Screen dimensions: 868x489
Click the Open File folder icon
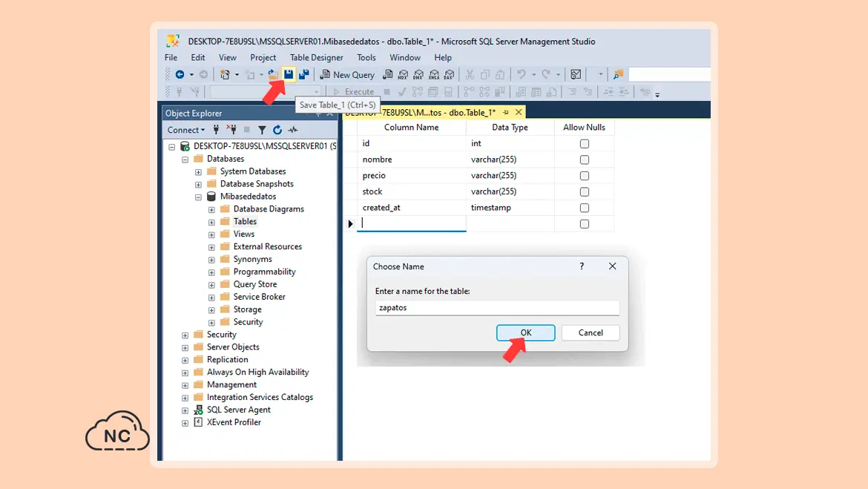coord(273,74)
